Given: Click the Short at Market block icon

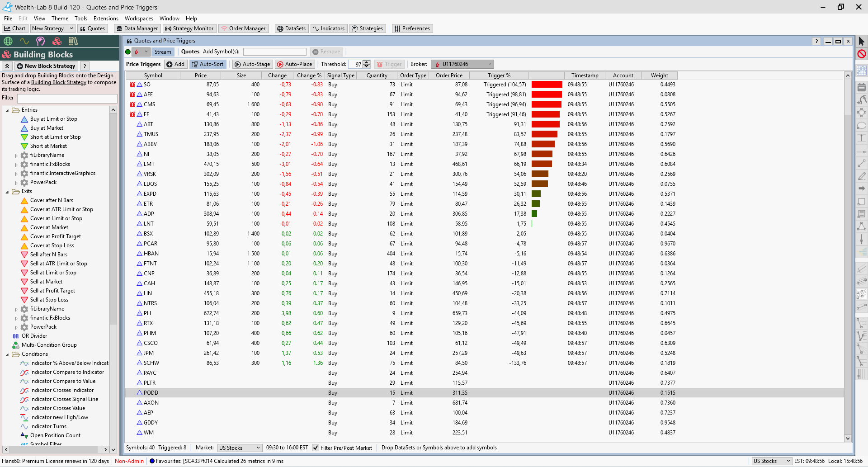Looking at the screenshot, I should [x=24, y=146].
